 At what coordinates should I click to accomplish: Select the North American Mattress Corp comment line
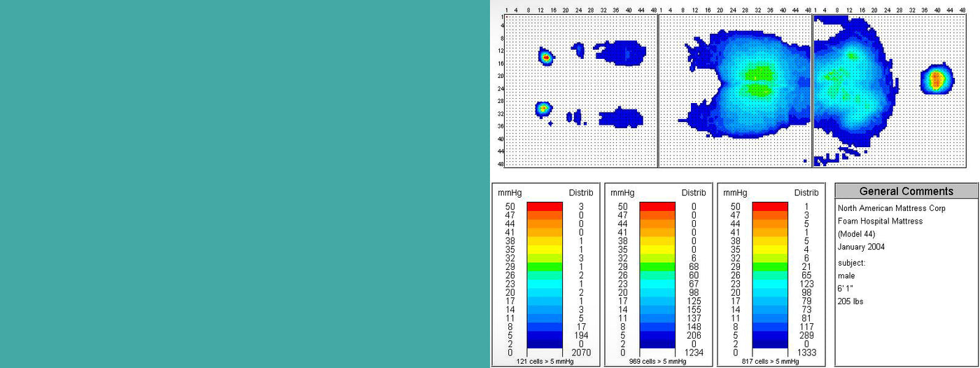tap(892, 208)
